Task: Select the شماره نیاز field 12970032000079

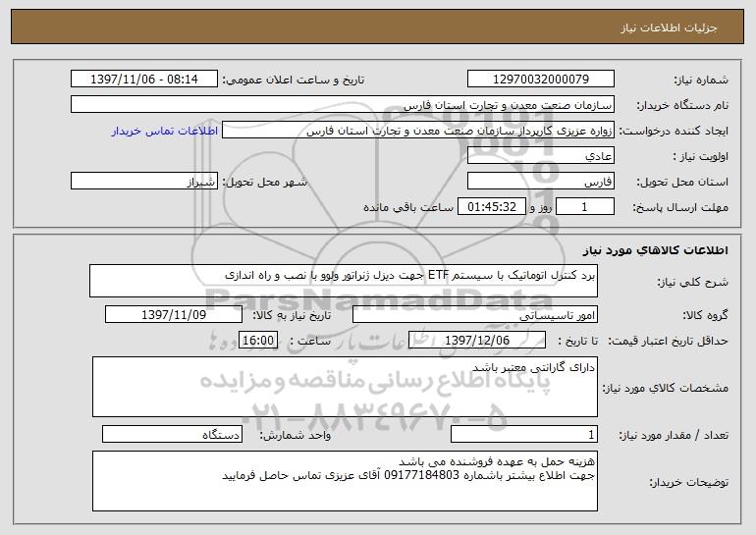Action: coord(540,80)
